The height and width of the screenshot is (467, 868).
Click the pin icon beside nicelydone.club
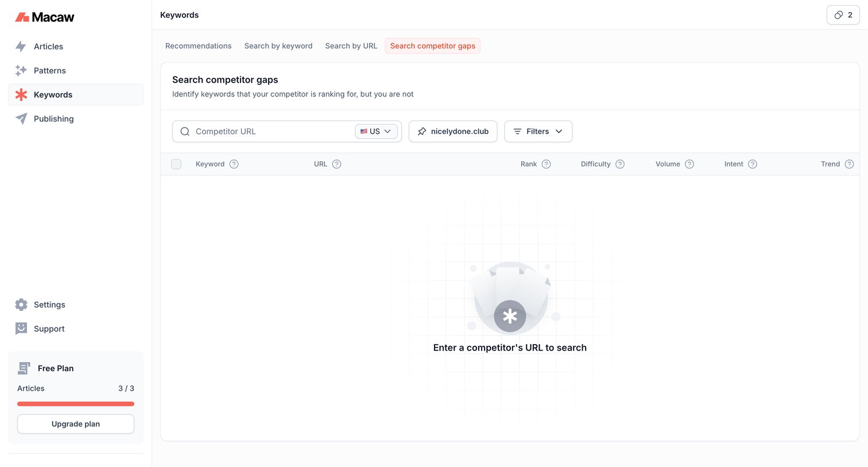click(x=422, y=131)
